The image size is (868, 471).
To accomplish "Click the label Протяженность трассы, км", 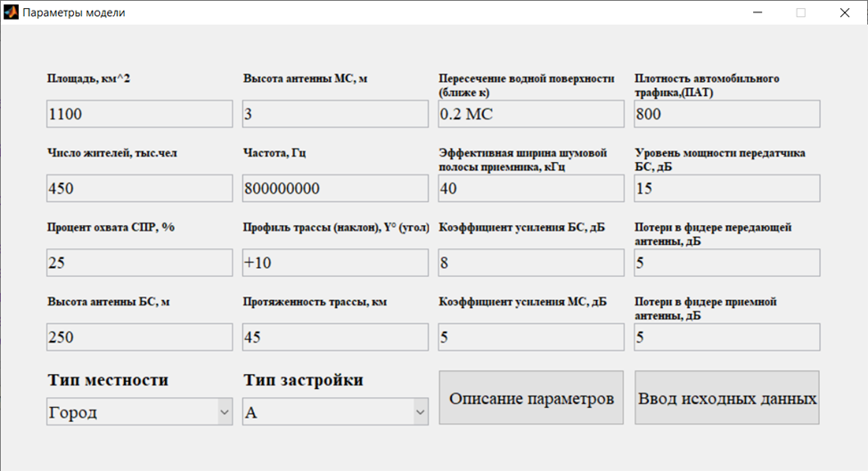I will (x=315, y=302).
